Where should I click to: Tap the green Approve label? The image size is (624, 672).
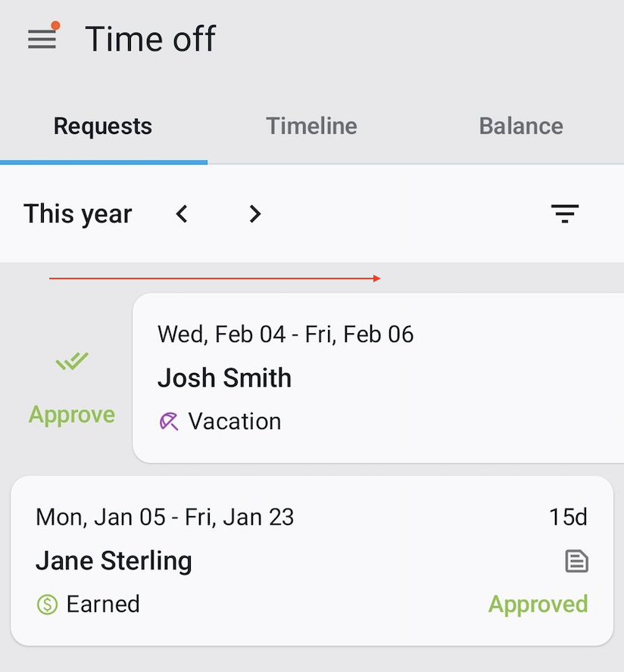(x=72, y=415)
